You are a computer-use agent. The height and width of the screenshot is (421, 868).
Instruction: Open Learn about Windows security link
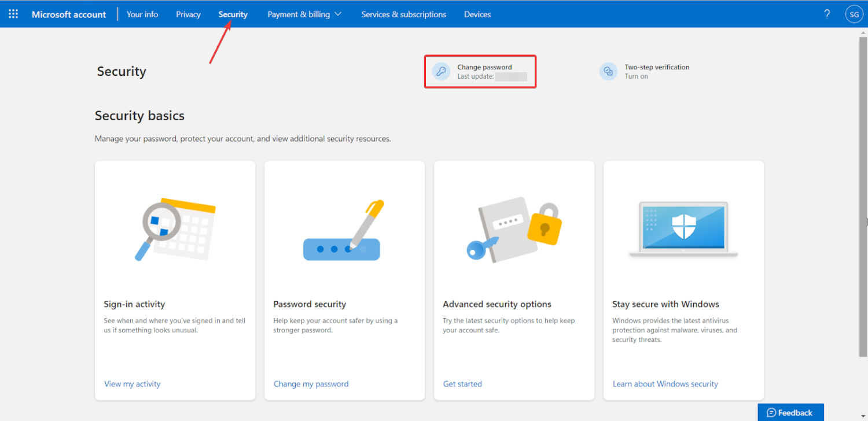(665, 384)
